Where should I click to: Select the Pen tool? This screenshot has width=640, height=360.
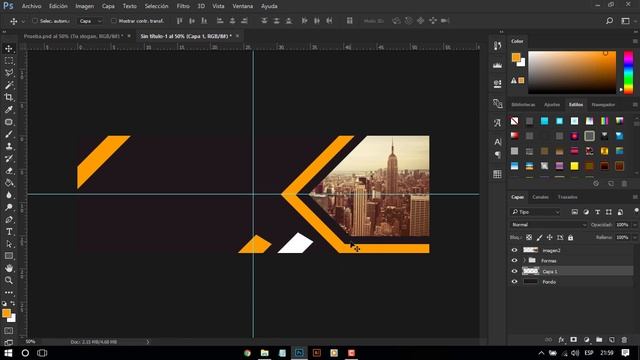[x=9, y=220]
